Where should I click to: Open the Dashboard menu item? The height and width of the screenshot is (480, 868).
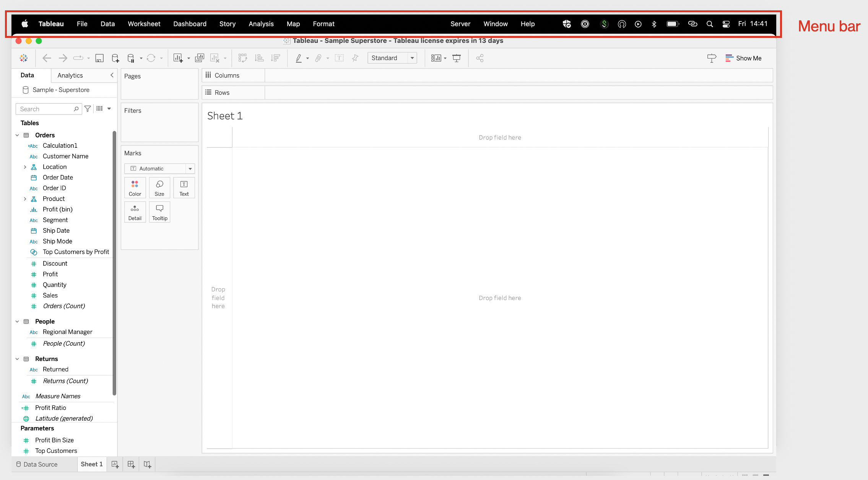(x=190, y=24)
